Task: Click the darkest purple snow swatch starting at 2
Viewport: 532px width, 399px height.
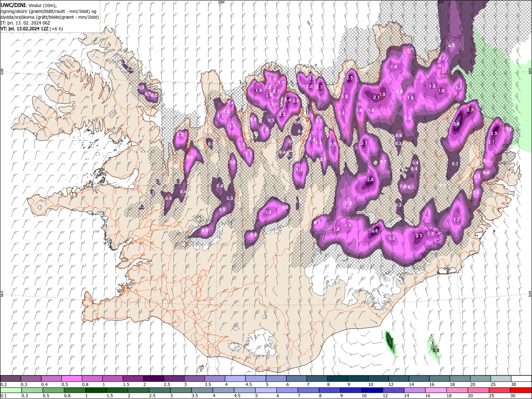Action: coord(153,379)
